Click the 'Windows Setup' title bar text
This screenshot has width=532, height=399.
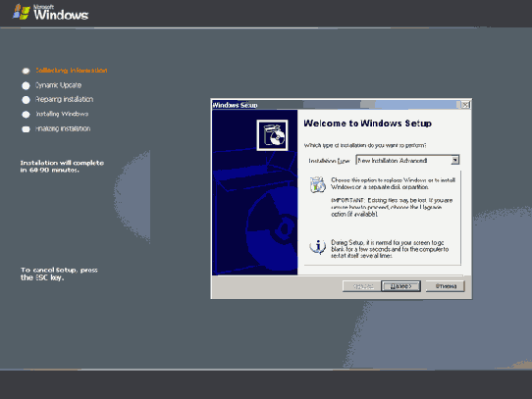pyautogui.click(x=235, y=105)
